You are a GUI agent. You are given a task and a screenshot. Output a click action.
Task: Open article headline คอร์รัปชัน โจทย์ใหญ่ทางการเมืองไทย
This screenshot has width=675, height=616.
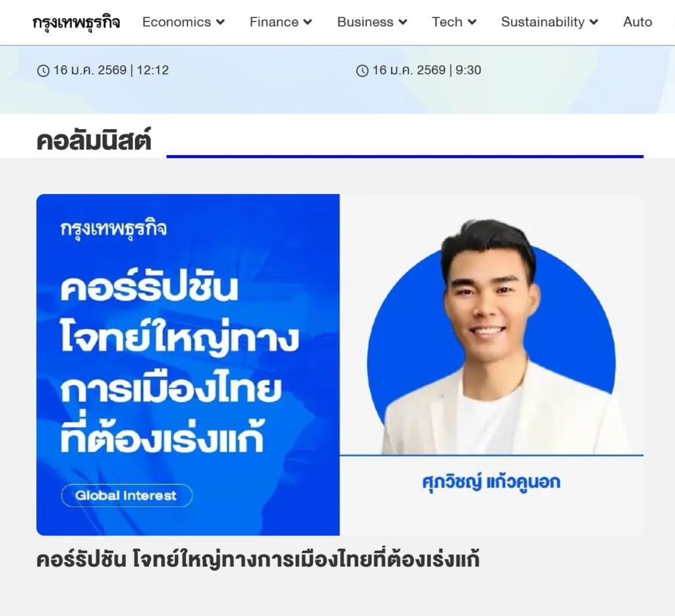click(x=258, y=559)
